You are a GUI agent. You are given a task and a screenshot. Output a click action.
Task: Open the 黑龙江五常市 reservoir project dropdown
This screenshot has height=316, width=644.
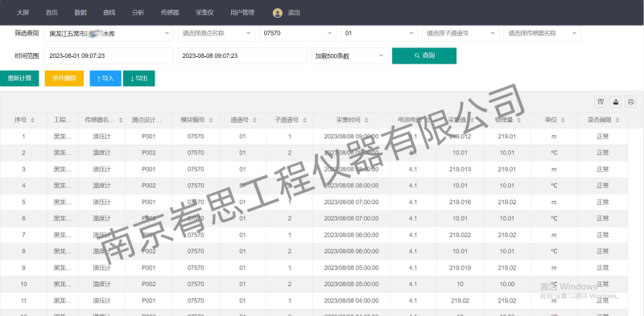pyautogui.click(x=109, y=33)
